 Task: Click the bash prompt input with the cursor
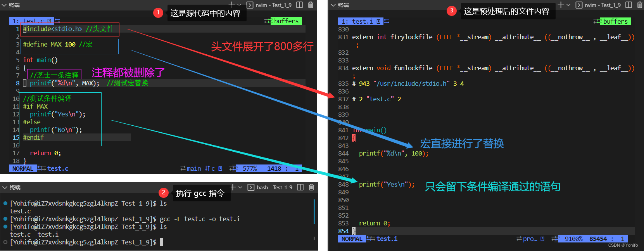161,242
